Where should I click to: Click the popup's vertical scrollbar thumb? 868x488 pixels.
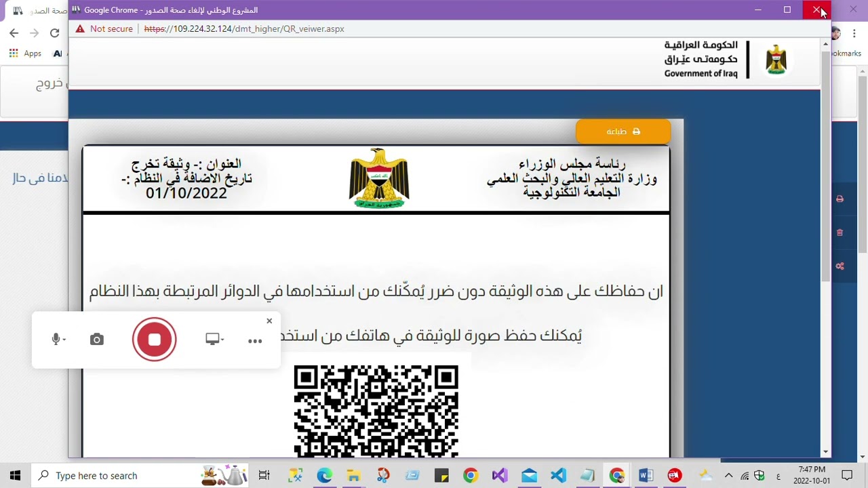click(x=825, y=166)
